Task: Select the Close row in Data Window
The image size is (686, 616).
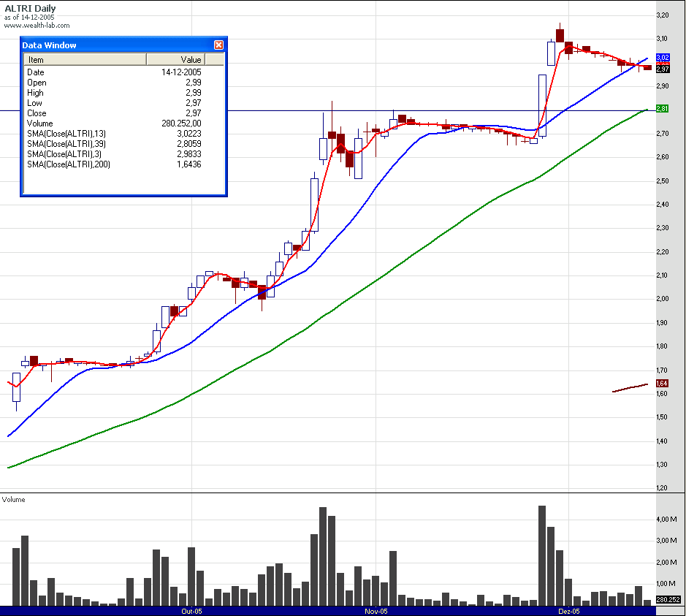Action: click(115, 113)
